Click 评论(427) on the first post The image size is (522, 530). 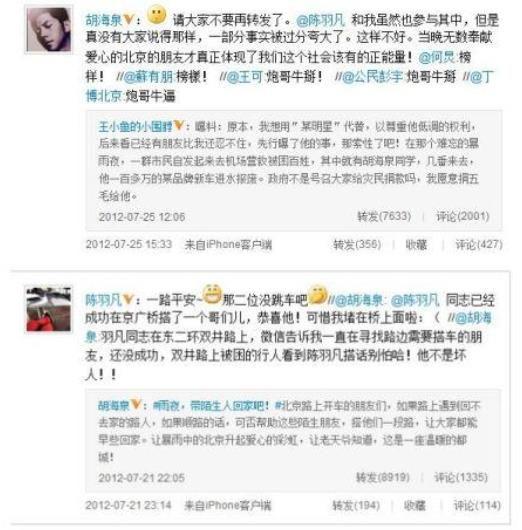[479, 244]
